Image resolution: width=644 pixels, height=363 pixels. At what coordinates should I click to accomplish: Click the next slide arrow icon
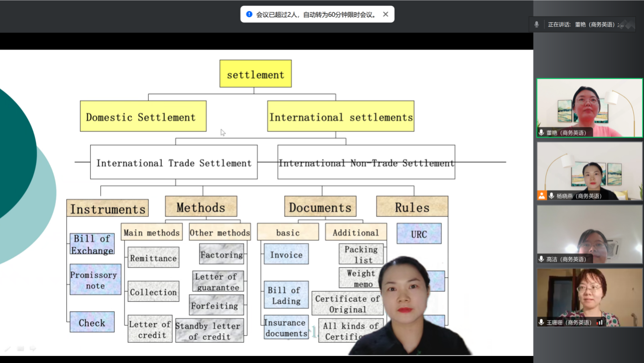[32, 349]
